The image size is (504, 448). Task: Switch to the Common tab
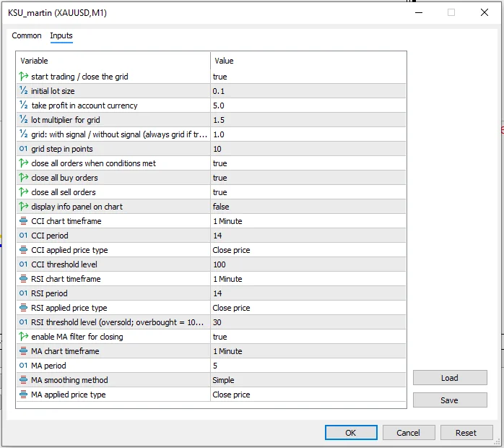tap(27, 35)
